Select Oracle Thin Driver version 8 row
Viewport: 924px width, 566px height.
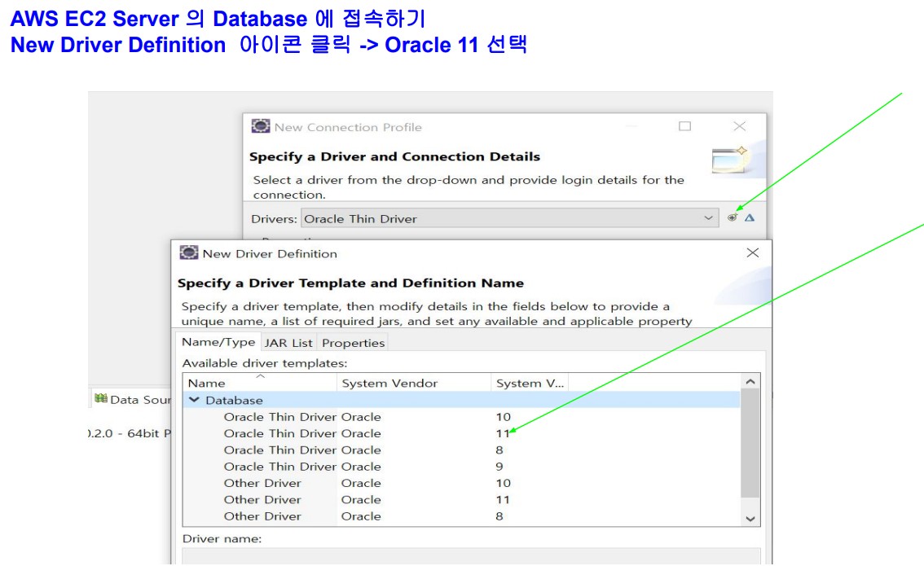[461, 450]
